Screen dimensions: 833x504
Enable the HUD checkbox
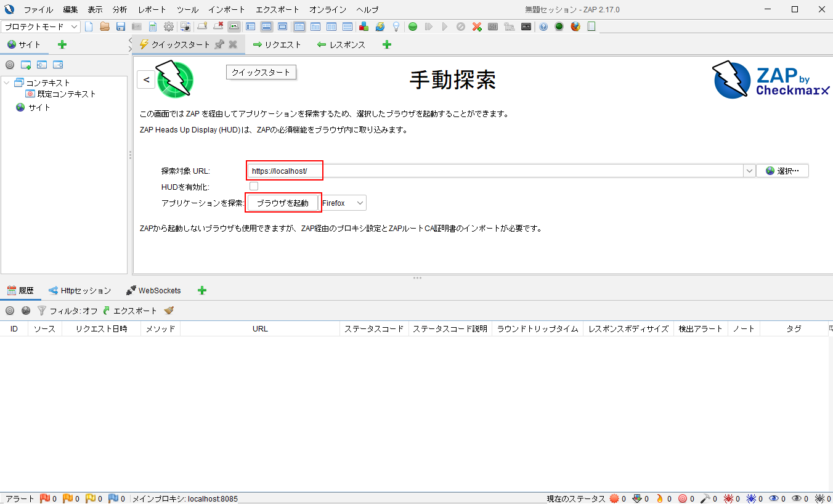click(x=254, y=186)
